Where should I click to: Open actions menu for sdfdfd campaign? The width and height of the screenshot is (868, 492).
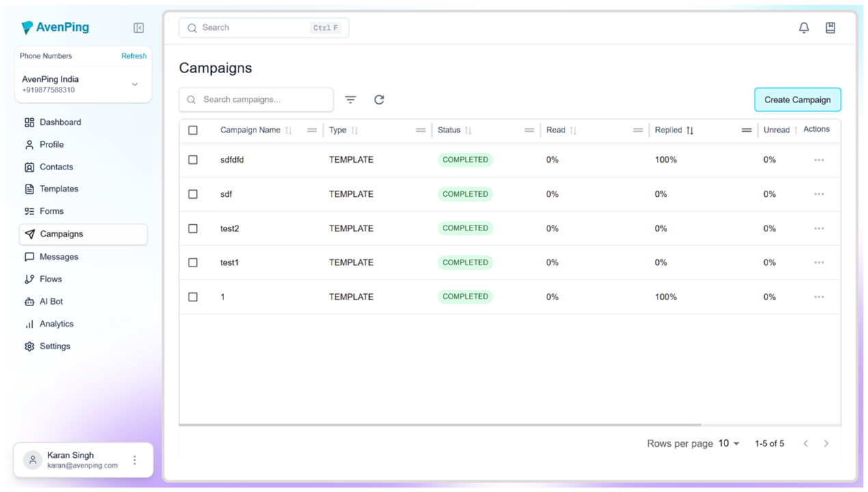(819, 160)
